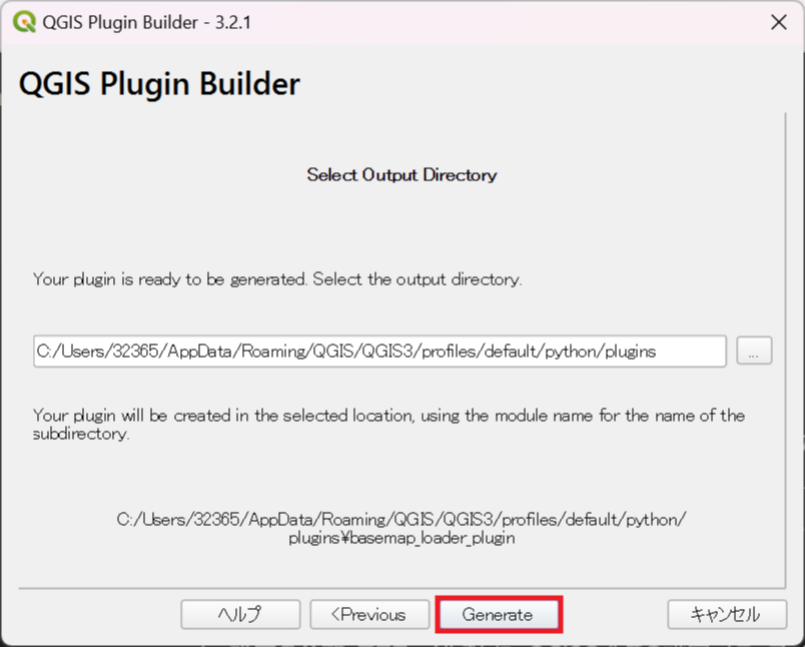This screenshot has width=805, height=647.
Task: Click the QGIS logo icon in title bar
Action: pyautogui.click(x=24, y=22)
